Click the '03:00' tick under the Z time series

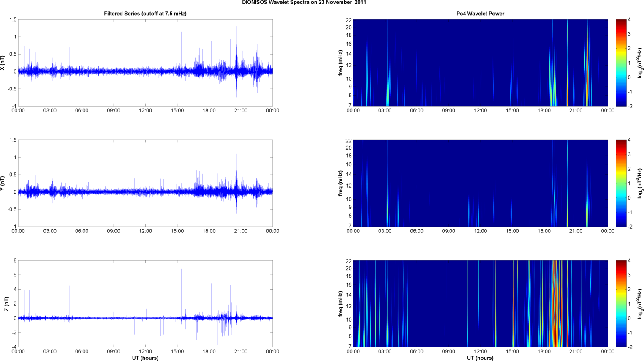pyautogui.click(x=50, y=352)
